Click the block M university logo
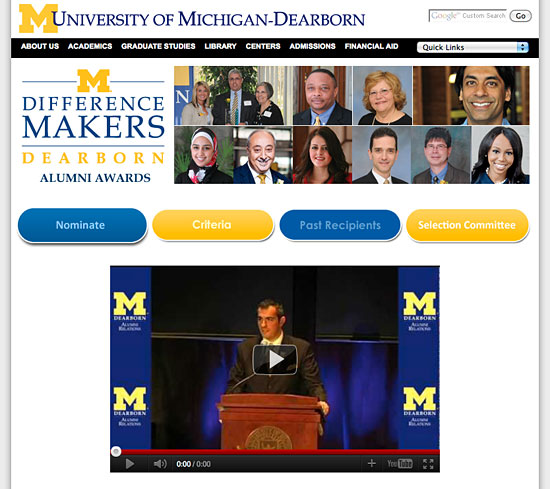The width and height of the screenshot is (550, 489). click(x=38, y=19)
